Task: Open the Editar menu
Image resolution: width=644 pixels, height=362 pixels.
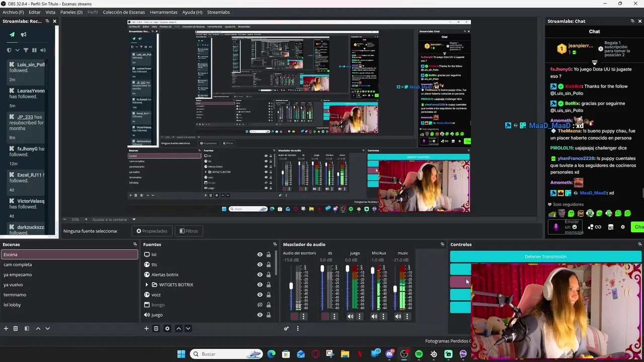Action: tap(35, 12)
